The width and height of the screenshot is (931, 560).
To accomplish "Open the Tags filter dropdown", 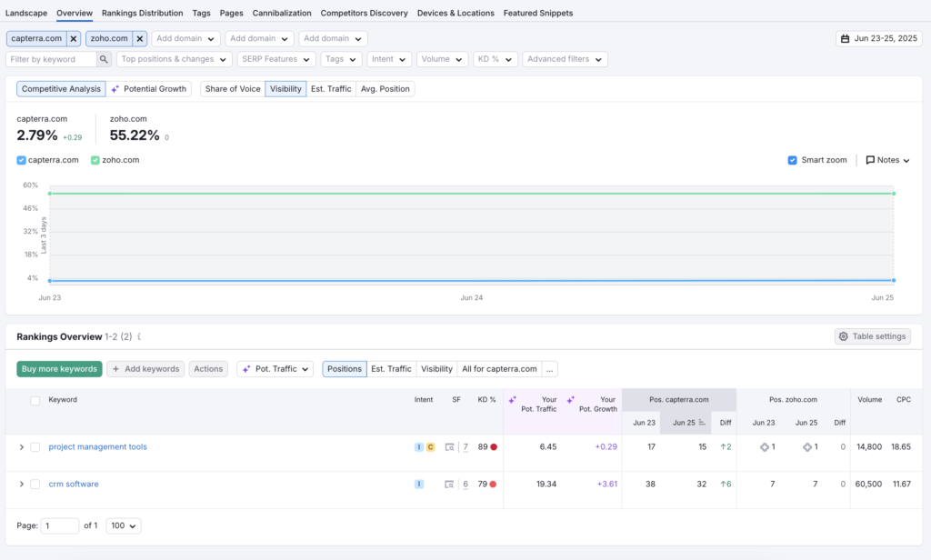I will (342, 59).
